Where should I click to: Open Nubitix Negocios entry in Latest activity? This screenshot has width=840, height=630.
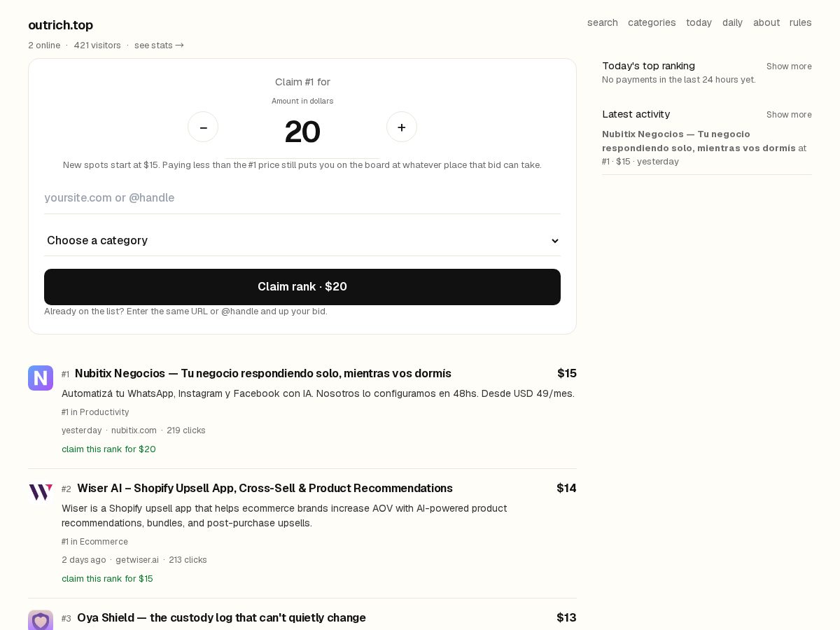pos(699,141)
